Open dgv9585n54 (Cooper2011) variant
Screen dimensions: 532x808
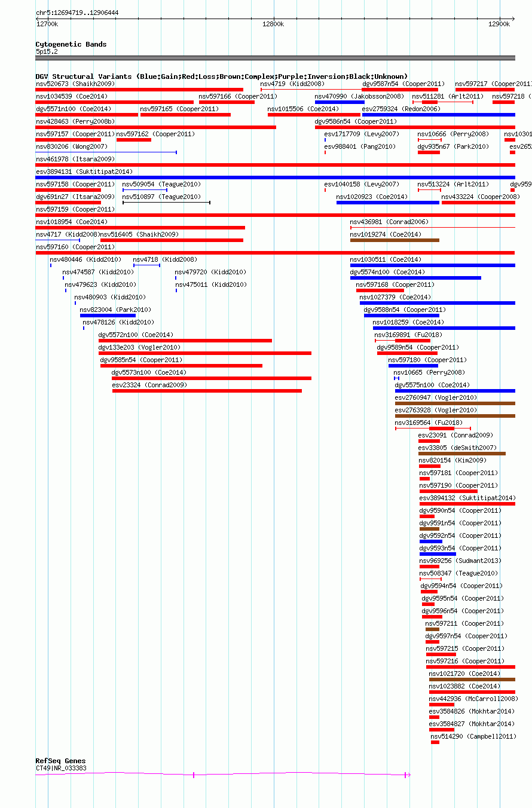point(181,366)
